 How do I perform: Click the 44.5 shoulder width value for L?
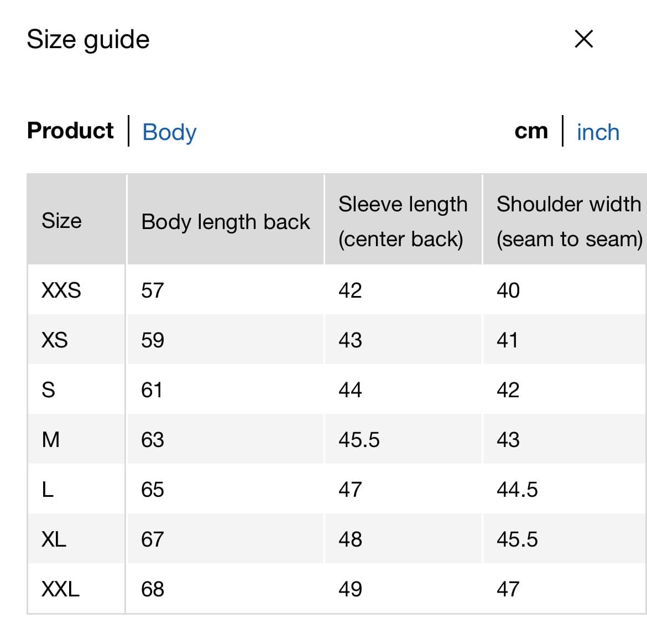(x=517, y=490)
